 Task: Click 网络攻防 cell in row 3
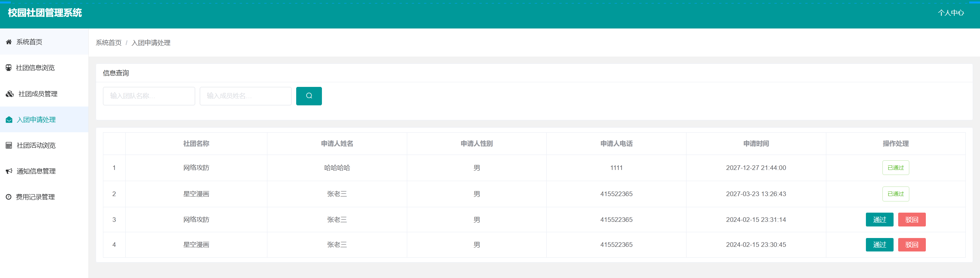(196, 220)
